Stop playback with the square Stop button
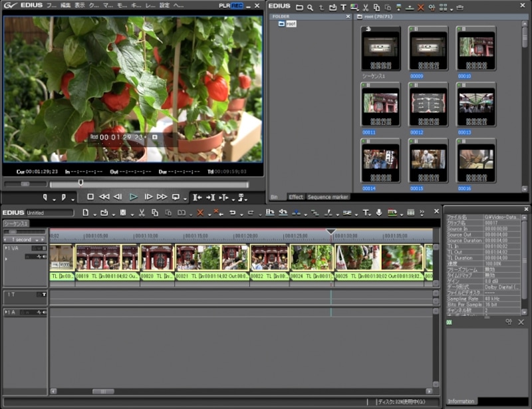Screen dimensions: 532x409 90,197
